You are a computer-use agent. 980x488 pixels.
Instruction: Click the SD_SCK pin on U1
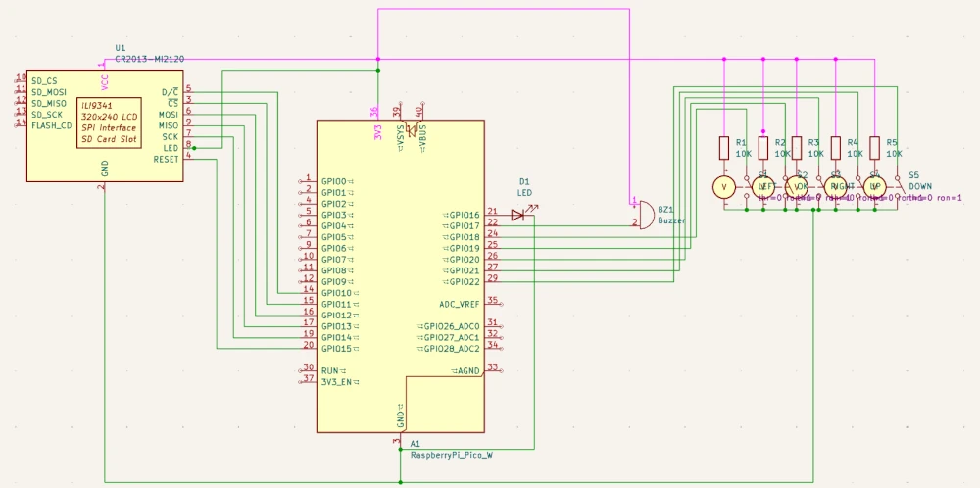(47, 115)
